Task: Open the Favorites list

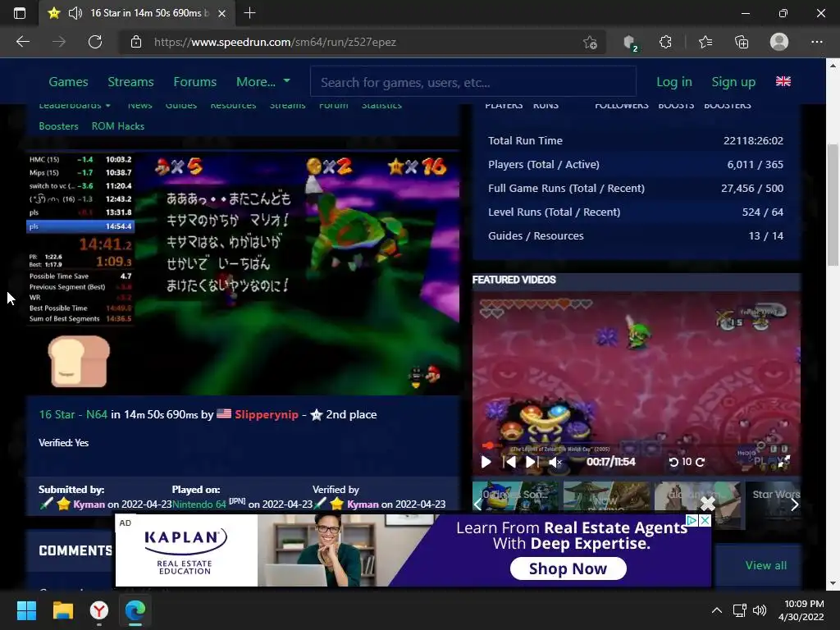Action: [705, 42]
